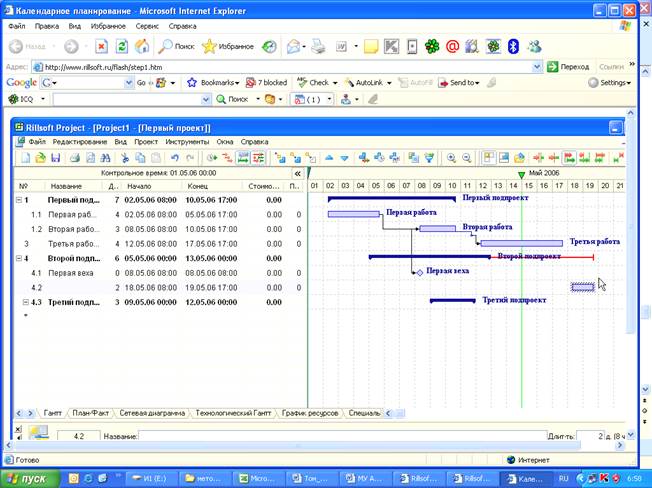Open Find with the binoculars icon
652x488 pixels.
click(x=106, y=158)
